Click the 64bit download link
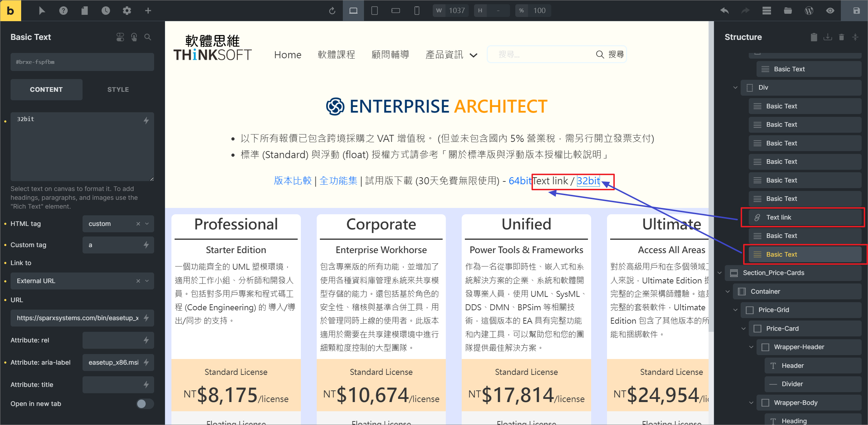This screenshot has height=425, width=868. 520,181
